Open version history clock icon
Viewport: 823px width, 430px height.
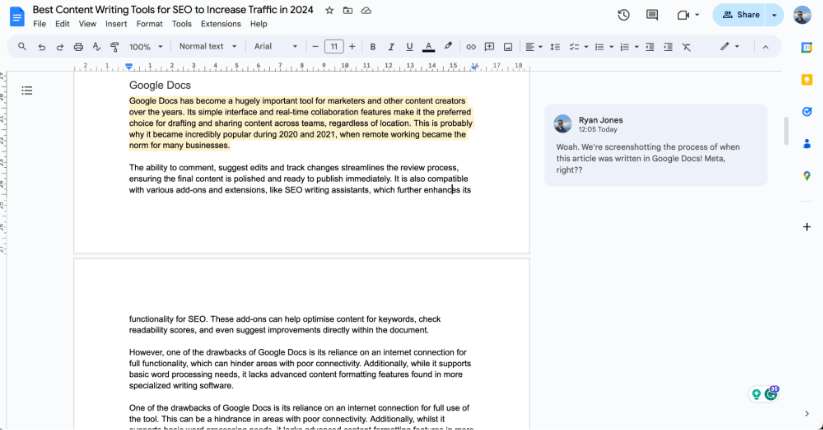(x=623, y=15)
